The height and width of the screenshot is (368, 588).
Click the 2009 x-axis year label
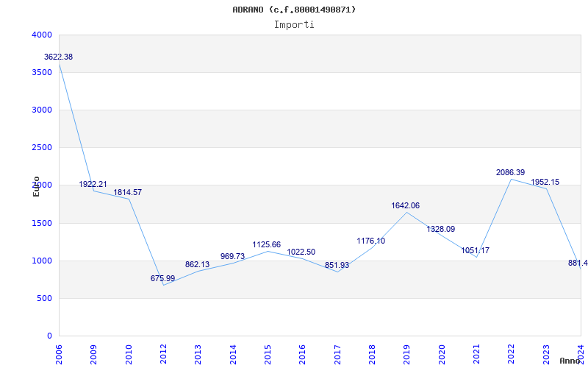[93, 355]
